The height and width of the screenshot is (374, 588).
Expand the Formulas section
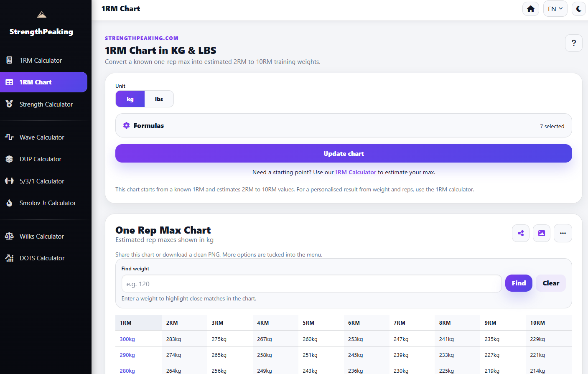(x=344, y=125)
